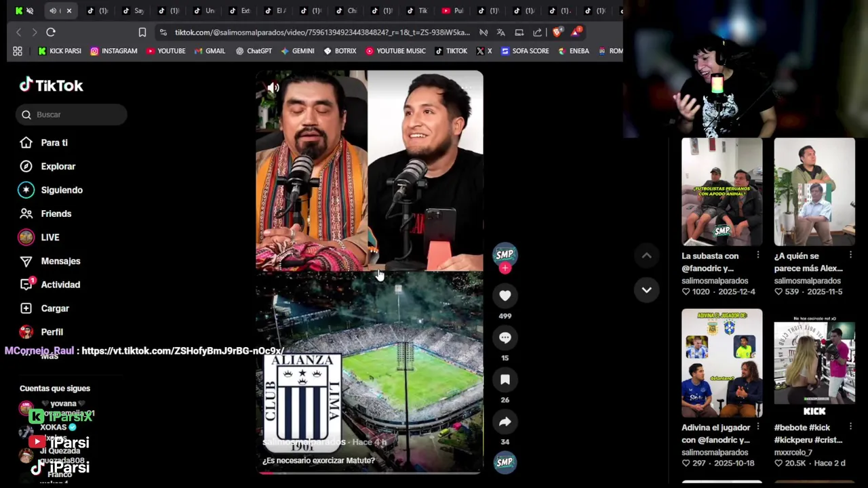The width and height of the screenshot is (868, 488).
Task: Switch to the 'Say' TikTok tab
Action: (x=132, y=11)
